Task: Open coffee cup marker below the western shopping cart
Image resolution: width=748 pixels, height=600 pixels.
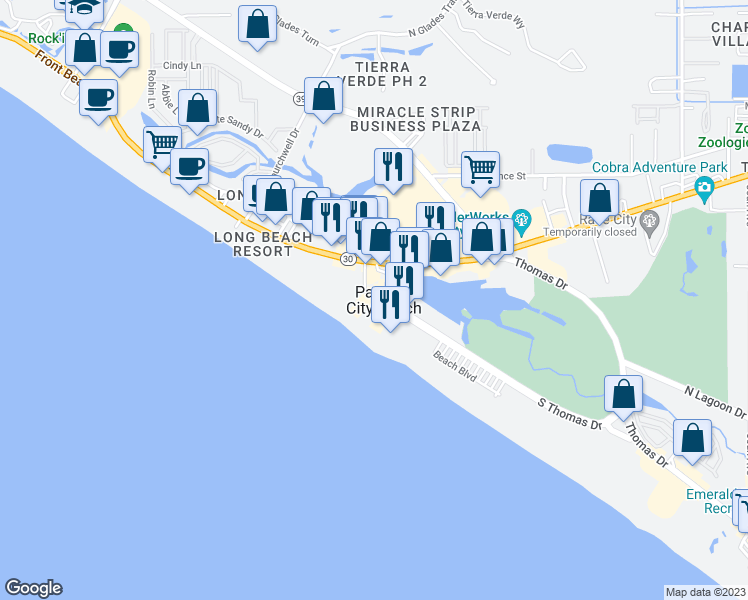Action: point(189,168)
